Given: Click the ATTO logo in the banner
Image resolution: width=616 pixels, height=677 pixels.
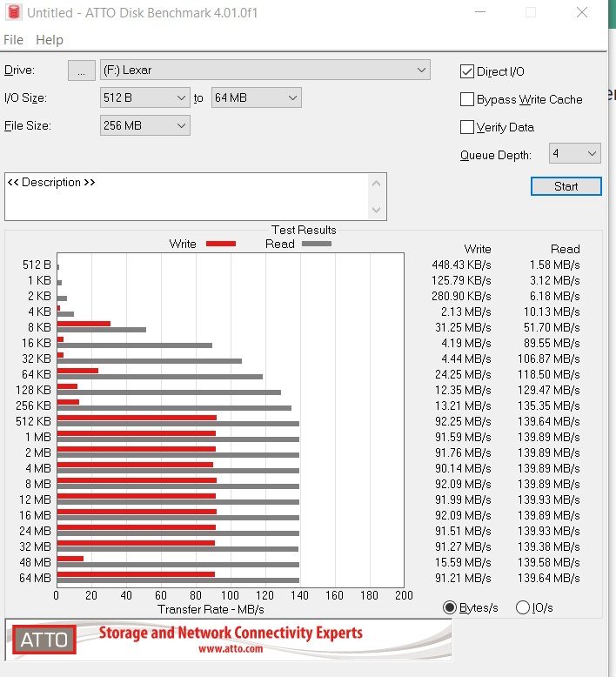Looking at the screenshot, I should [x=44, y=640].
